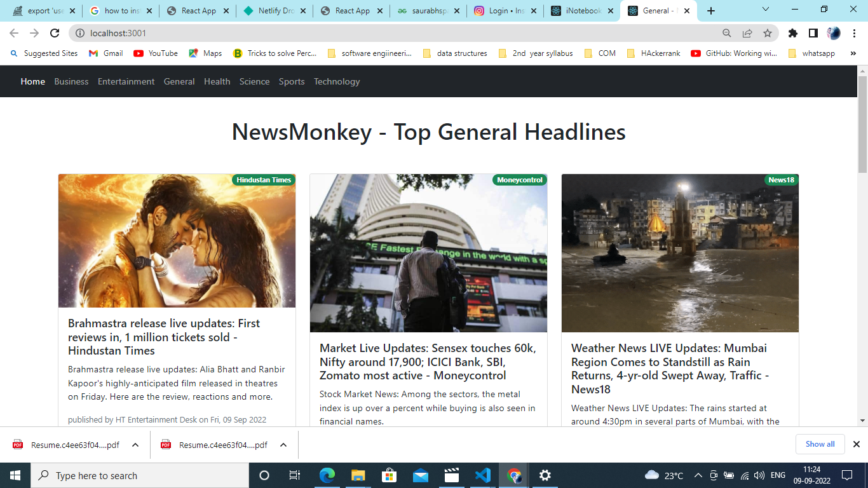The width and height of the screenshot is (868, 488).
Task: Open YouTube bookmark
Action: coord(156,53)
